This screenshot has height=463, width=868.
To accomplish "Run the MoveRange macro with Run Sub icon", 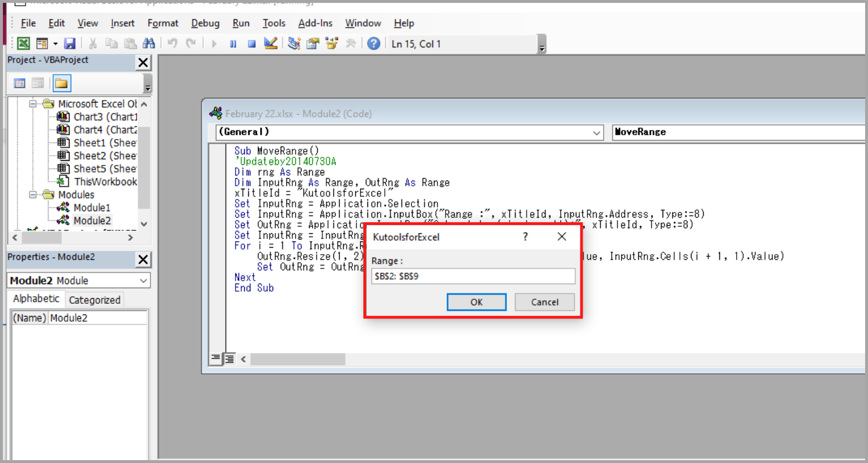I will [214, 43].
